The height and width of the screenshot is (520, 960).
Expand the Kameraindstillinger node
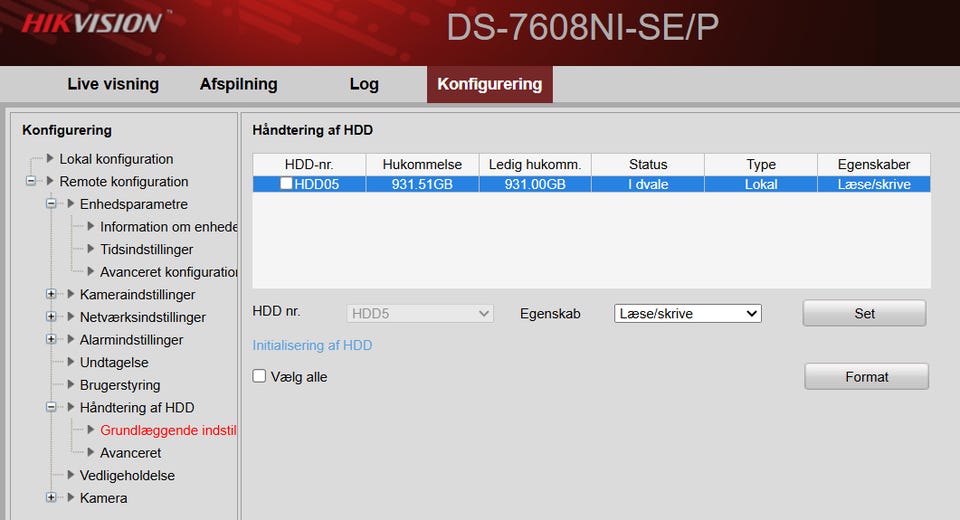tap(51, 294)
